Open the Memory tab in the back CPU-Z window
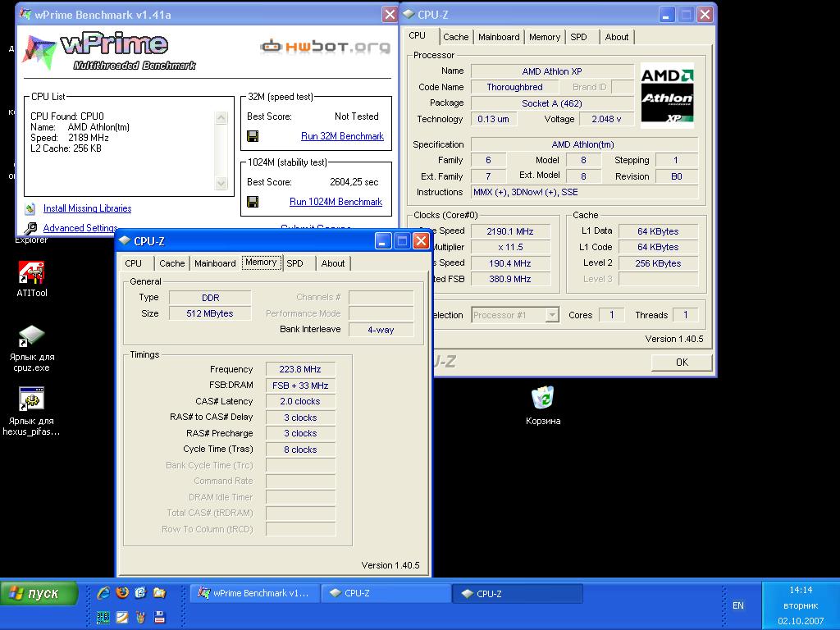Viewport: 840px width, 630px height. pyautogui.click(x=545, y=37)
